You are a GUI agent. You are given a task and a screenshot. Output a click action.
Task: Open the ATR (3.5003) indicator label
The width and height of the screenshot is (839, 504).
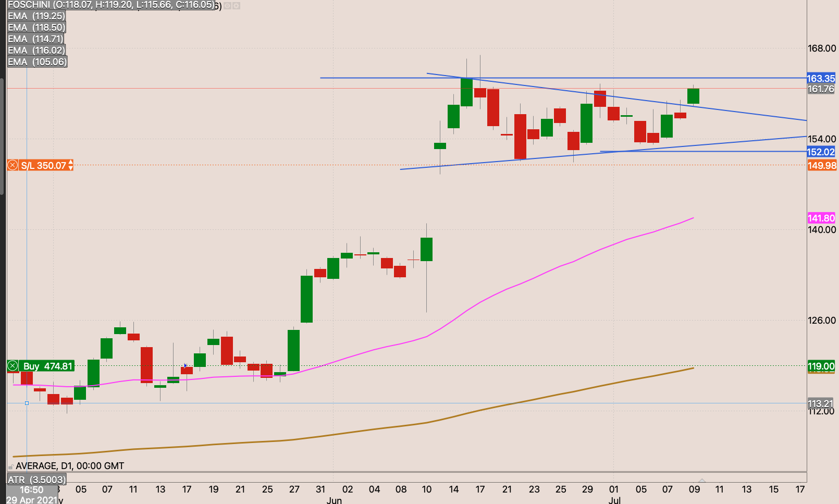[x=36, y=480]
